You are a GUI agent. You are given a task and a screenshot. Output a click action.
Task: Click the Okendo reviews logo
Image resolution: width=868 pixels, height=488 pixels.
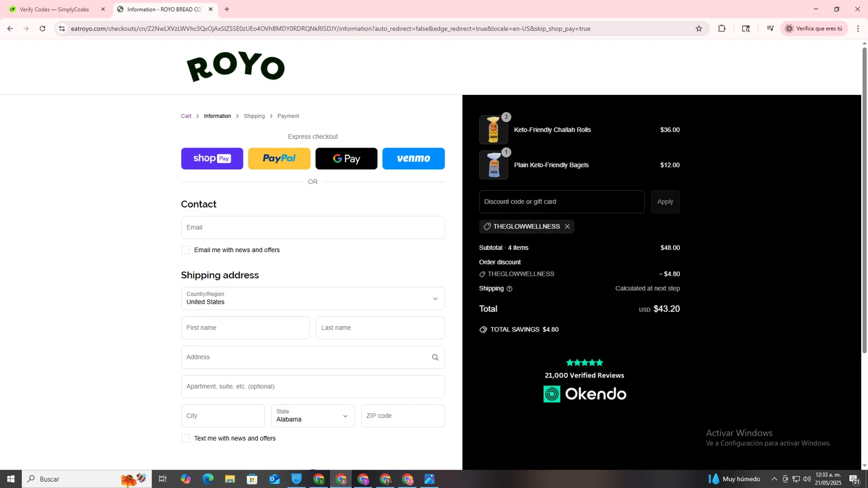(x=584, y=394)
